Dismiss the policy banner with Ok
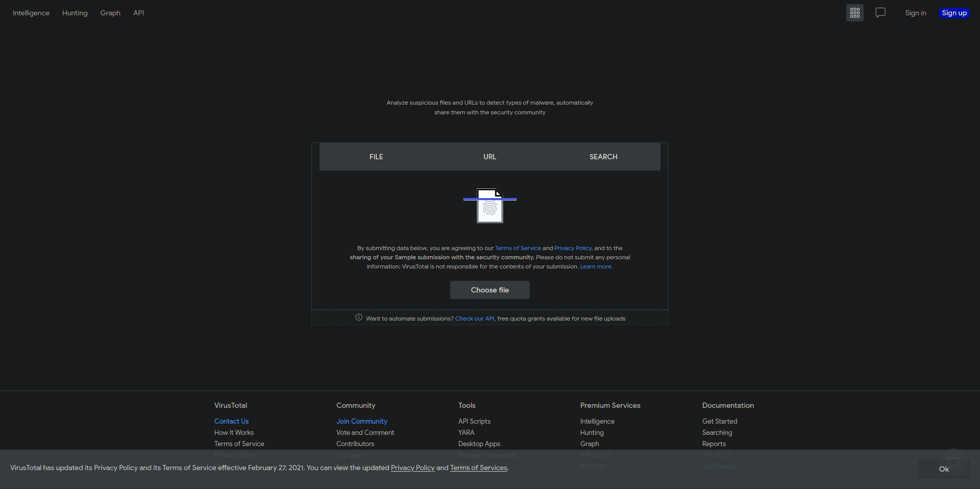This screenshot has height=489, width=980. [944, 469]
